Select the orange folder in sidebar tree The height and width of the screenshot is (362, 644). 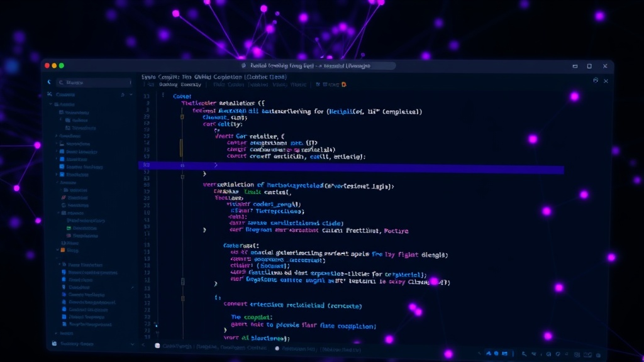pyautogui.click(x=63, y=250)
